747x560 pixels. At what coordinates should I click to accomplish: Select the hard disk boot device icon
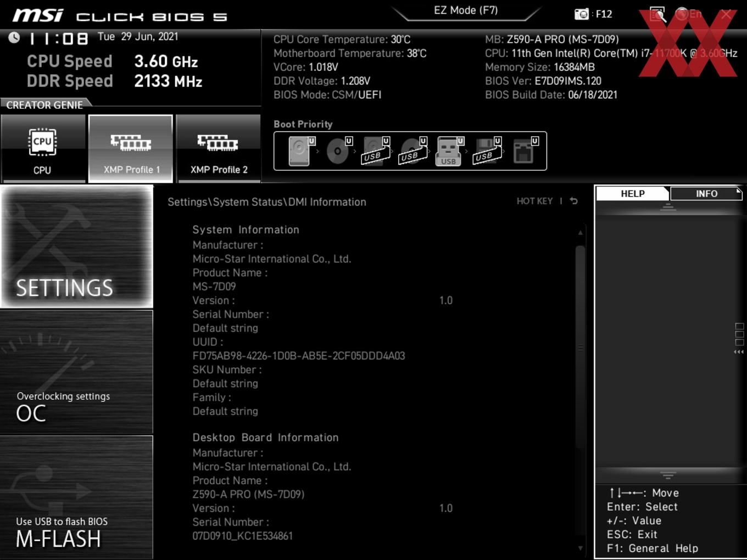point(301,151)
